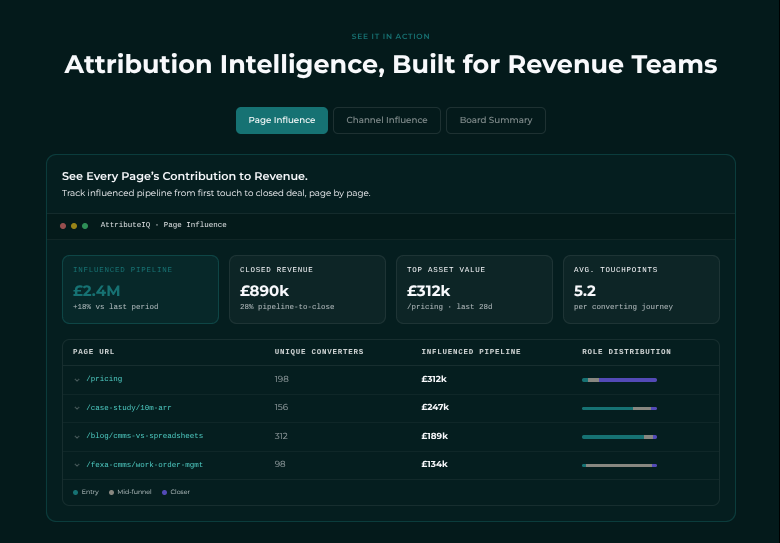The height and width of the screenshot is (543, 780).
Task: Click the /pricing · last 28d text
Action: coord(450,307)
